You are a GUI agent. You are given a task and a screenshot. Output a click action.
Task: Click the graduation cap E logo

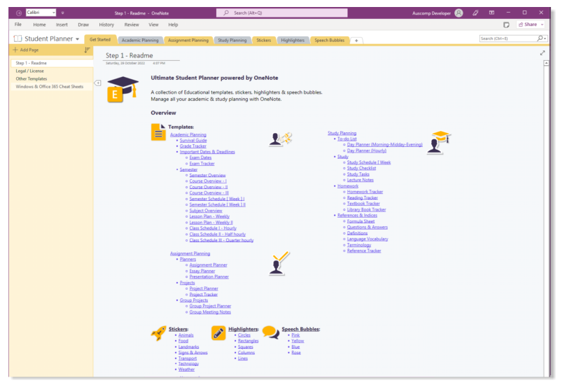122,89
